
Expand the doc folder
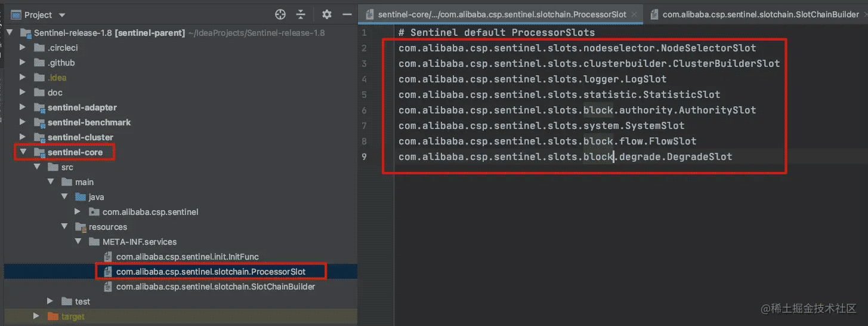pos(23,93)
